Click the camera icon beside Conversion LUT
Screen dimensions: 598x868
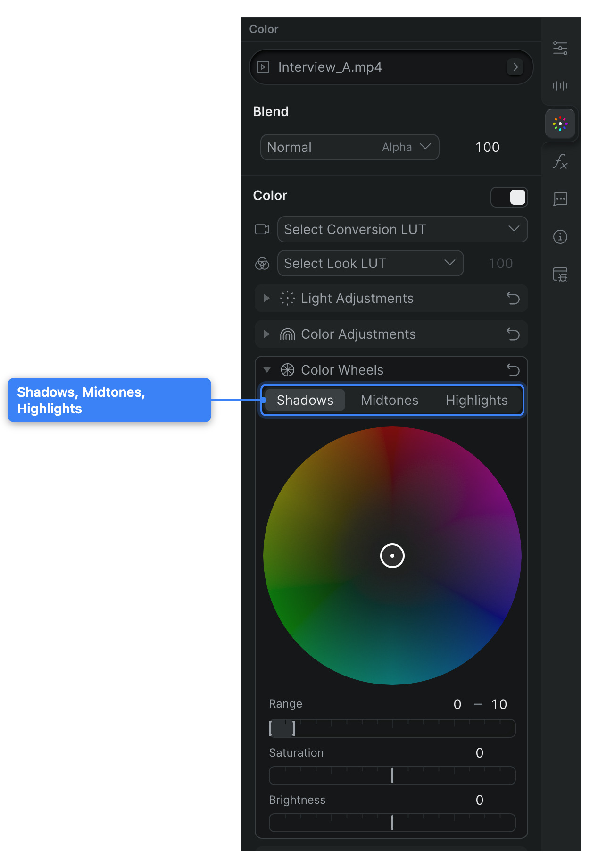pyautogui.click(x=262, y=229)
